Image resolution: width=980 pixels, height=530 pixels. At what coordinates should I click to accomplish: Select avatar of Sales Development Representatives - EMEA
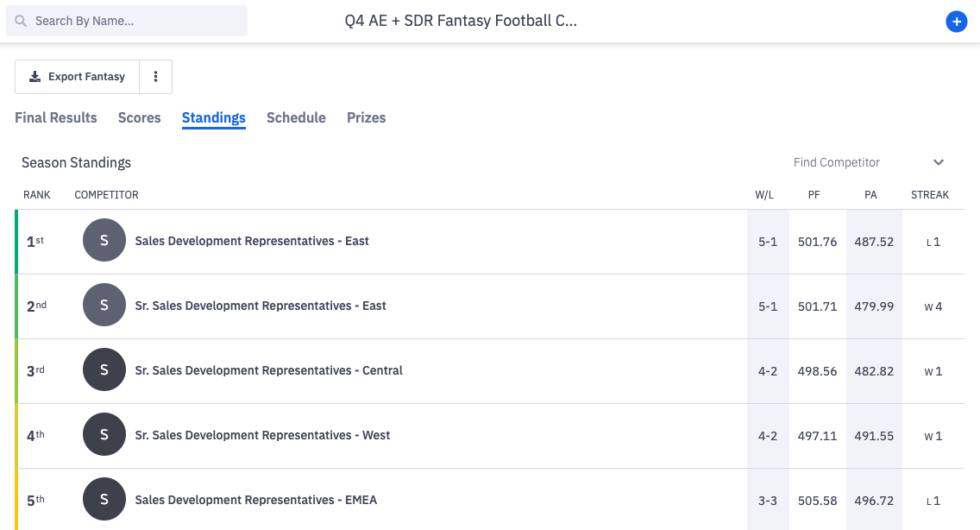click(104, 499)
